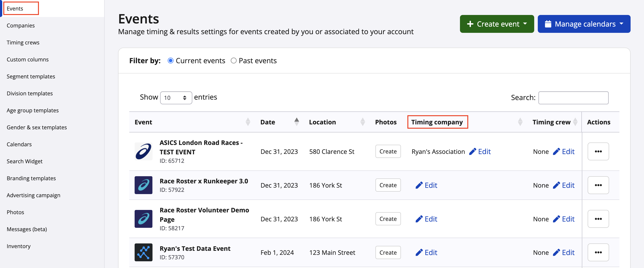
Task: Sort table by Date column arrows
Action: pos(297,122)
